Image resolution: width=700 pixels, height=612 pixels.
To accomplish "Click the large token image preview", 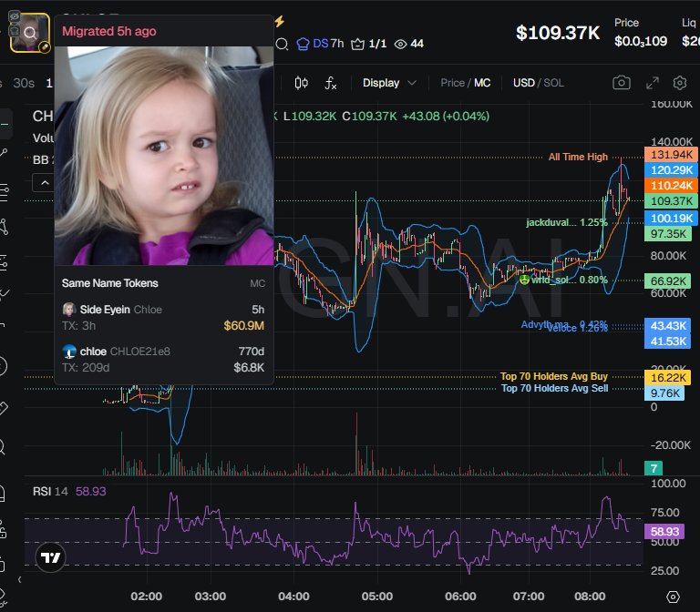I will click(164, 156).
